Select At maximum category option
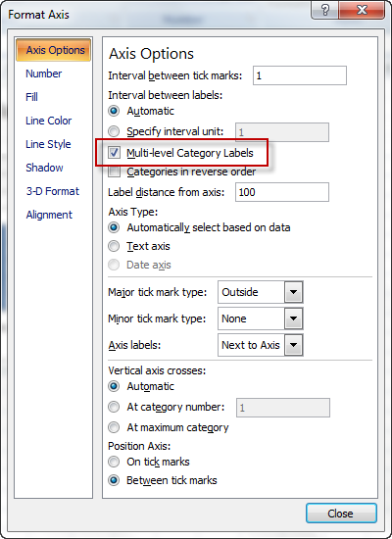The height and width of the screenshot is (539, 392). point(114,427)
